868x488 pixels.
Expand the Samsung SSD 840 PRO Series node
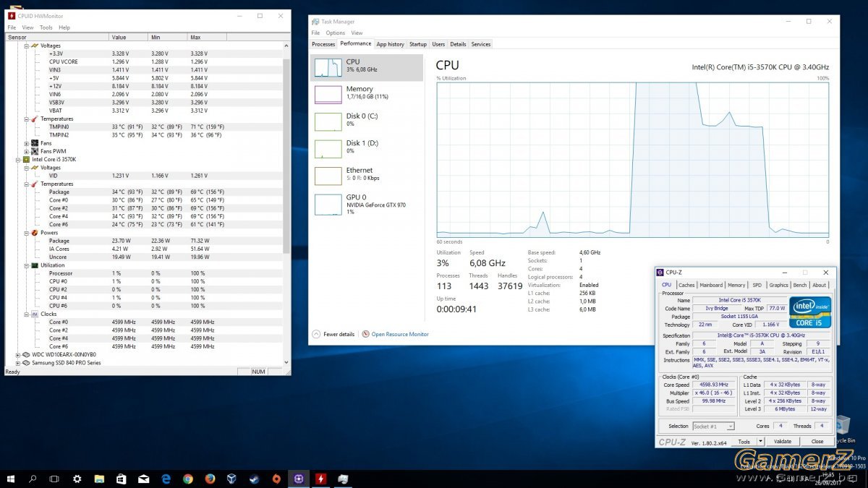(x=18, y=363)
